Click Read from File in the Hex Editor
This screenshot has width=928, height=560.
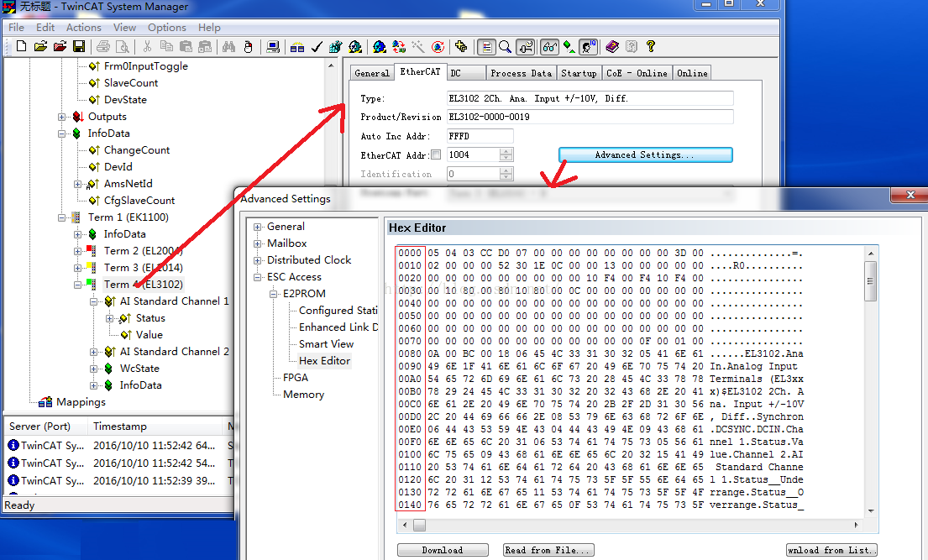[548, 549]
